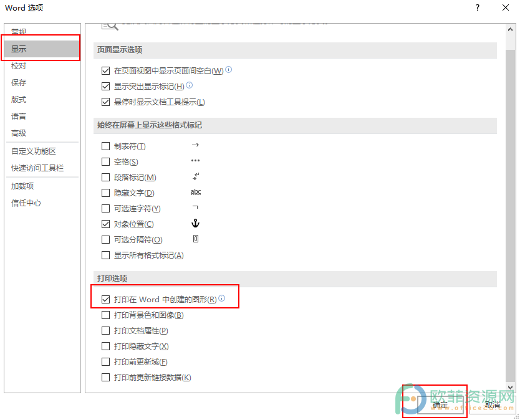
Task: Enable 打印隐藏文字 option
Action: pyautogui.click(x=105, y=346)
